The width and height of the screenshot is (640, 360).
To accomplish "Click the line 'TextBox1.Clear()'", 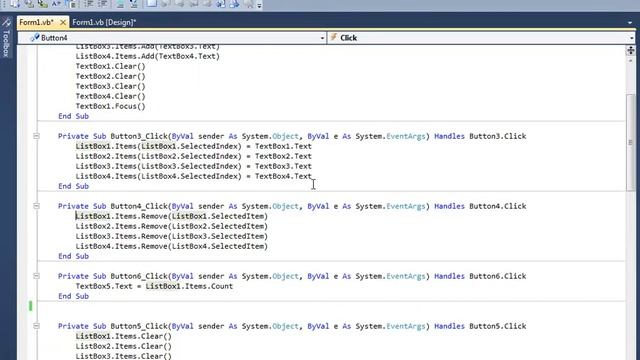I will pos(110,66).
